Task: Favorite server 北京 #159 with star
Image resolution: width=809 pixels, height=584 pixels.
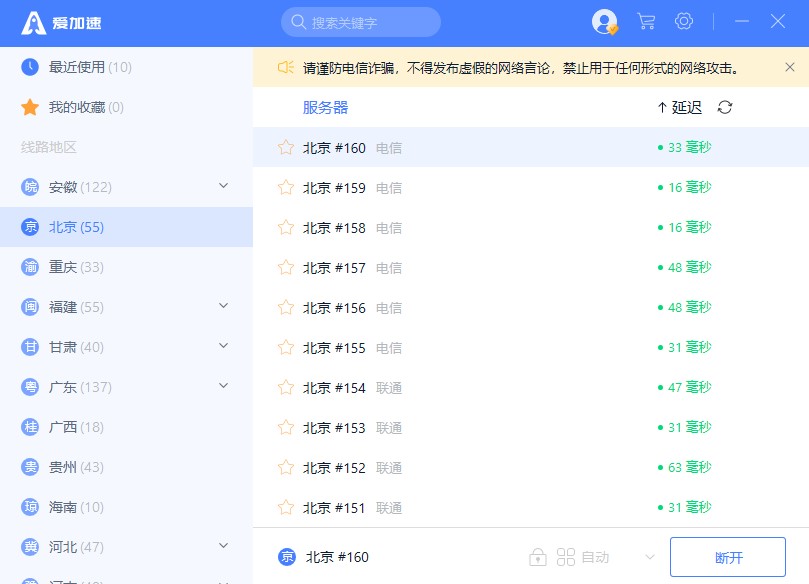Action: click(286, 187)
